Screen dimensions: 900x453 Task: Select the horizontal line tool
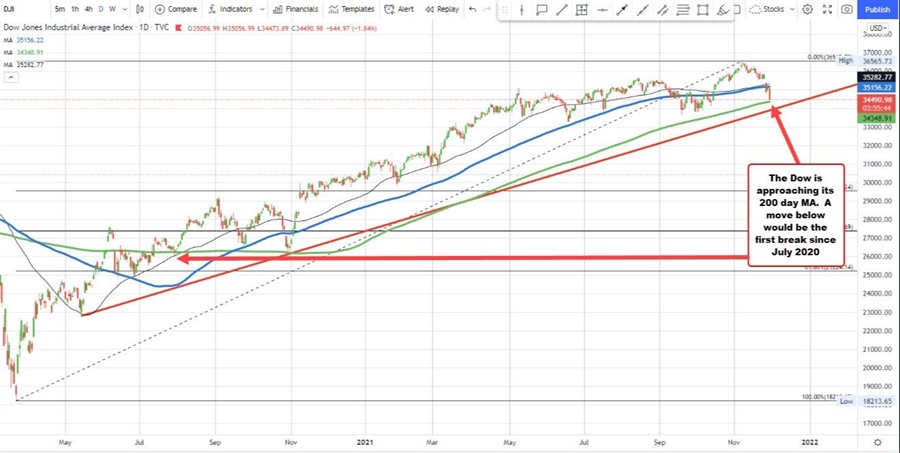tap(602, 10)
